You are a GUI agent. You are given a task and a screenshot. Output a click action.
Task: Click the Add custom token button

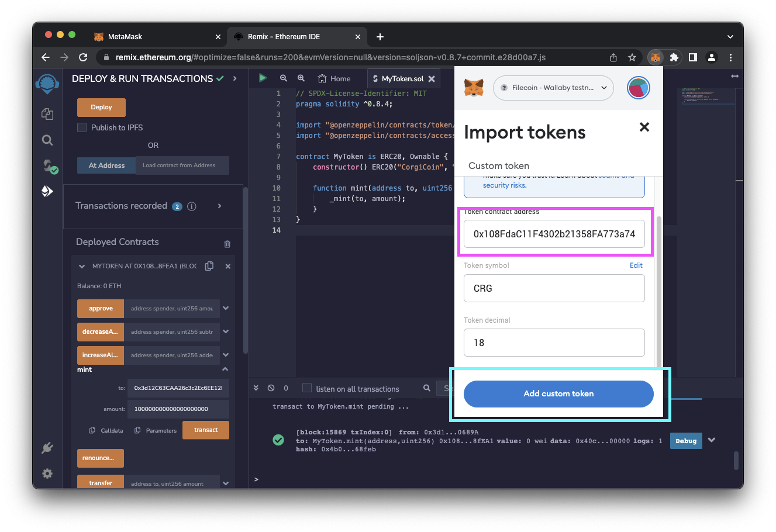coord(558,394)
